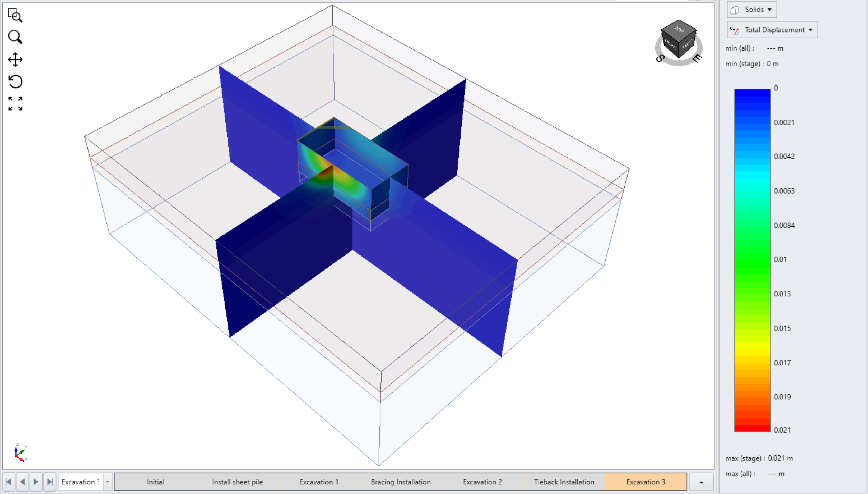The height and width of the screenshot is (494, 868).
Task: Click the 0.021 legend maximum value
Action: pyautogui.click(x=782, y=430)
